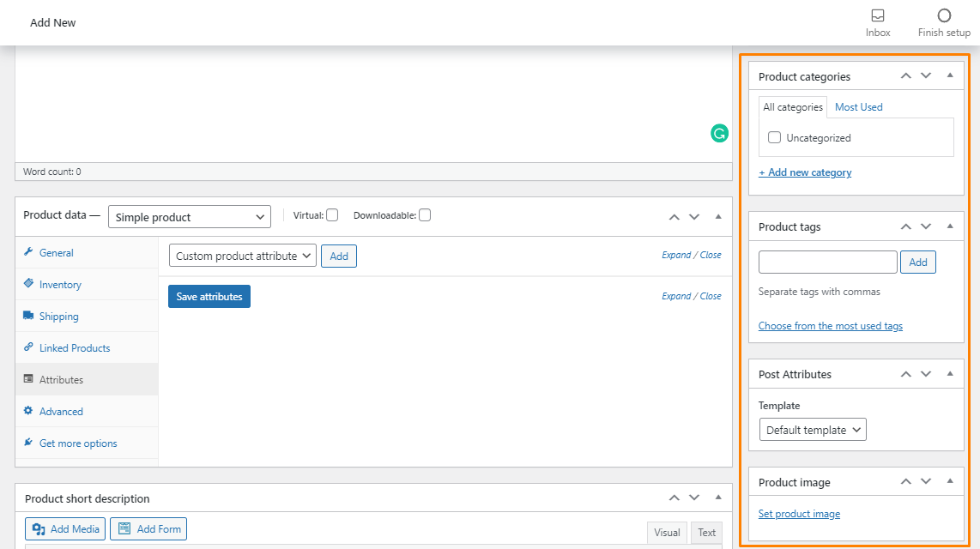Click the Inventory tag icon
The width and height of the screenshot is (980, 549).
pos(28,284)
